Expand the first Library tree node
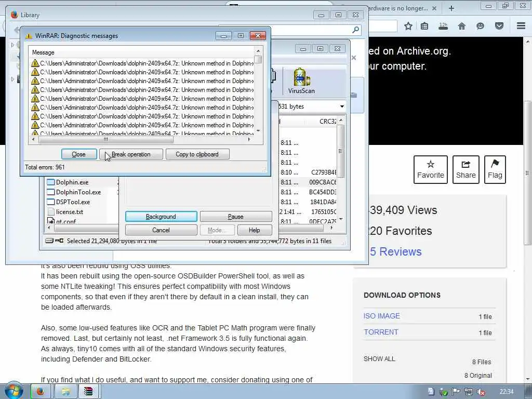This screenshot has height=399, width=532. click(x=12, y=45)
